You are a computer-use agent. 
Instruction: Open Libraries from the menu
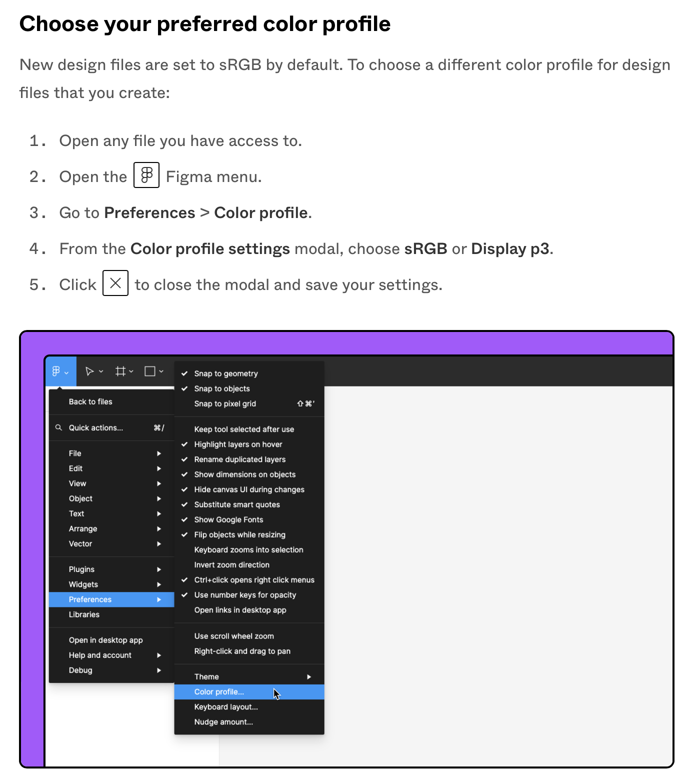click(x=111, y=614)
